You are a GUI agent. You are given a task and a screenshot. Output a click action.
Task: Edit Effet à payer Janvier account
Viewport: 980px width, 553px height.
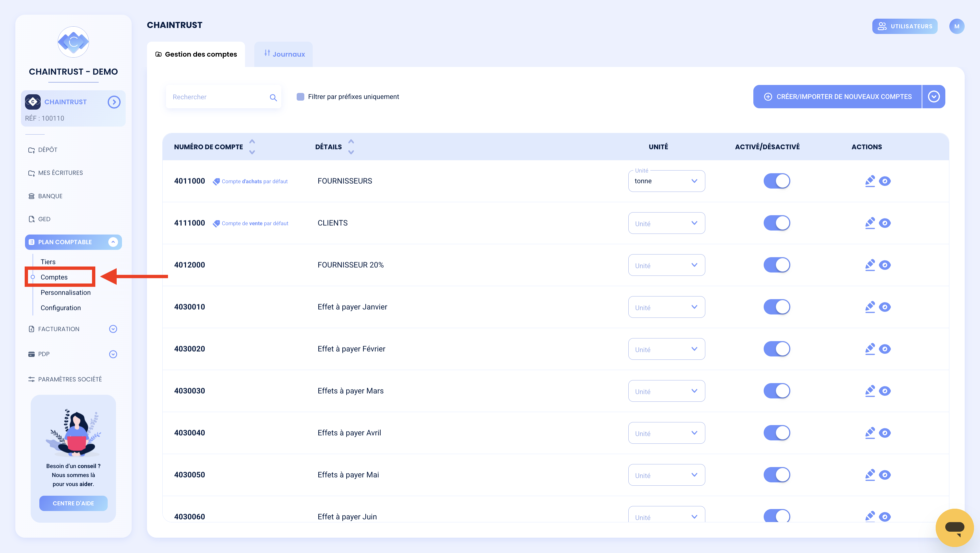pos(870,307)
